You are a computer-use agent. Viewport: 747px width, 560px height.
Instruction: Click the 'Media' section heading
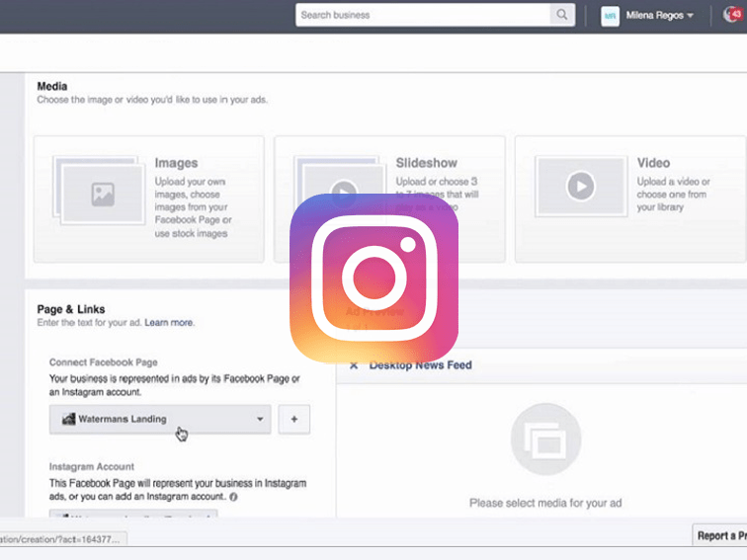[52, 86]
